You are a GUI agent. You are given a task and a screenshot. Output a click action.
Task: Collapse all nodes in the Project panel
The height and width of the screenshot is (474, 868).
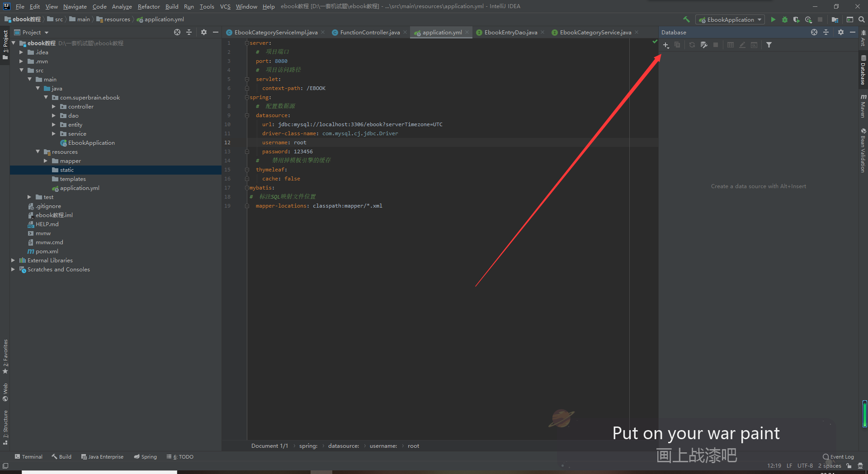pos(189,32)
